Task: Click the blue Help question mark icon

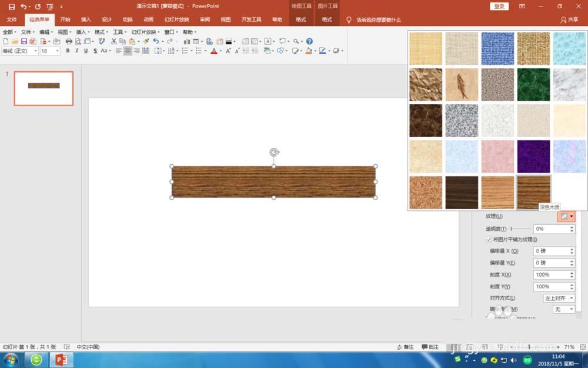Action: click(309, 41)
